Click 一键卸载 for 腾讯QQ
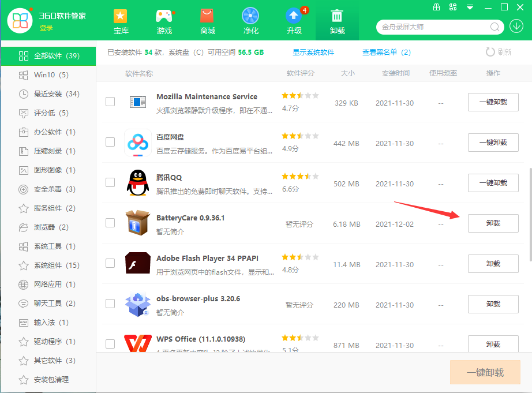The image size is (532, 393). pos(493,183)
